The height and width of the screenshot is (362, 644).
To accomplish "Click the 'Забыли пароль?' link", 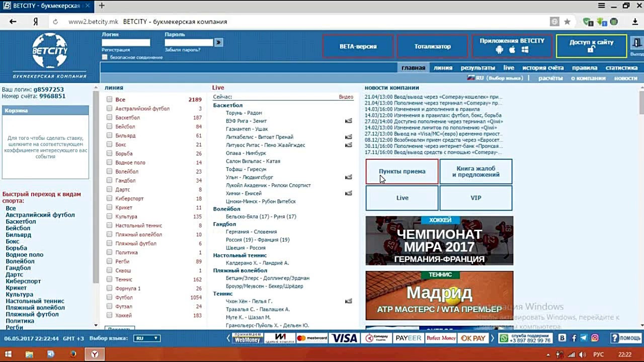I will click(183, 50).
